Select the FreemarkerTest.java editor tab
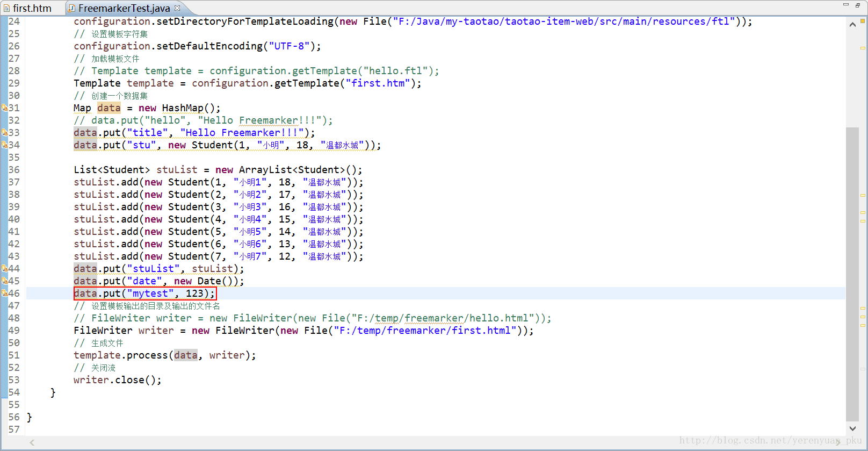 pyautogui.click(x=124, y=8)
